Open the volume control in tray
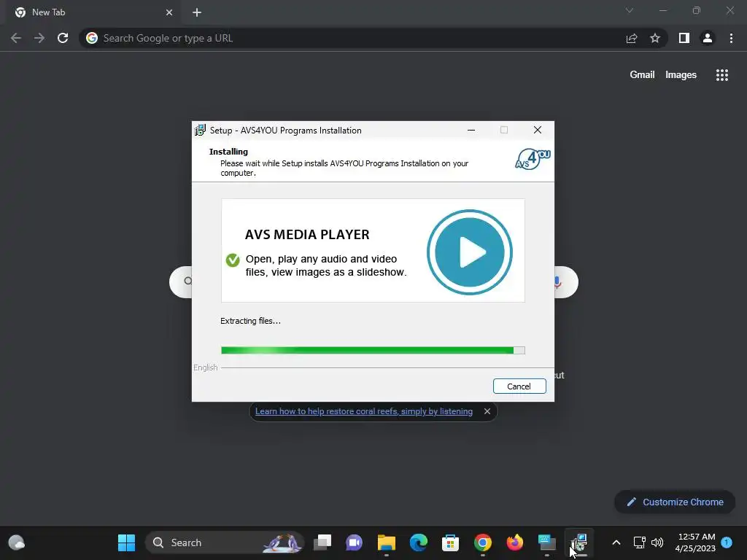The height and width of the screenshot is (560, 747). pyautogui.click(x=657, y=542)
